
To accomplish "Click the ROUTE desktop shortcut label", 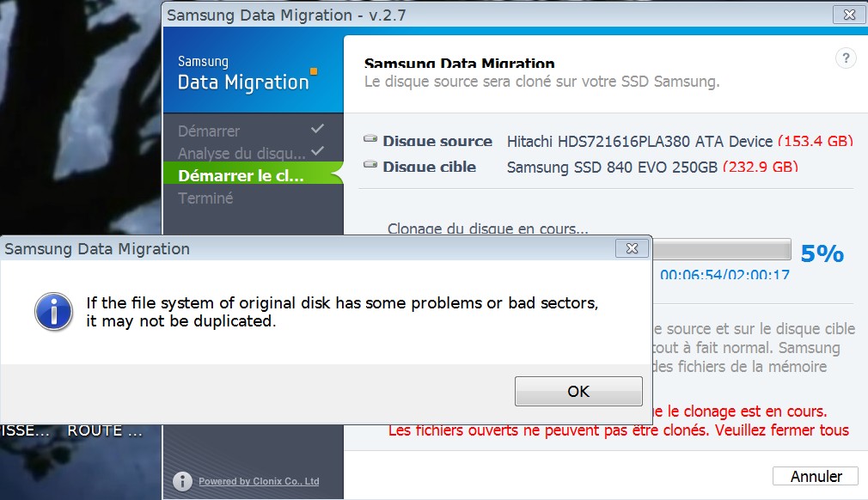I will pos(105,430).
